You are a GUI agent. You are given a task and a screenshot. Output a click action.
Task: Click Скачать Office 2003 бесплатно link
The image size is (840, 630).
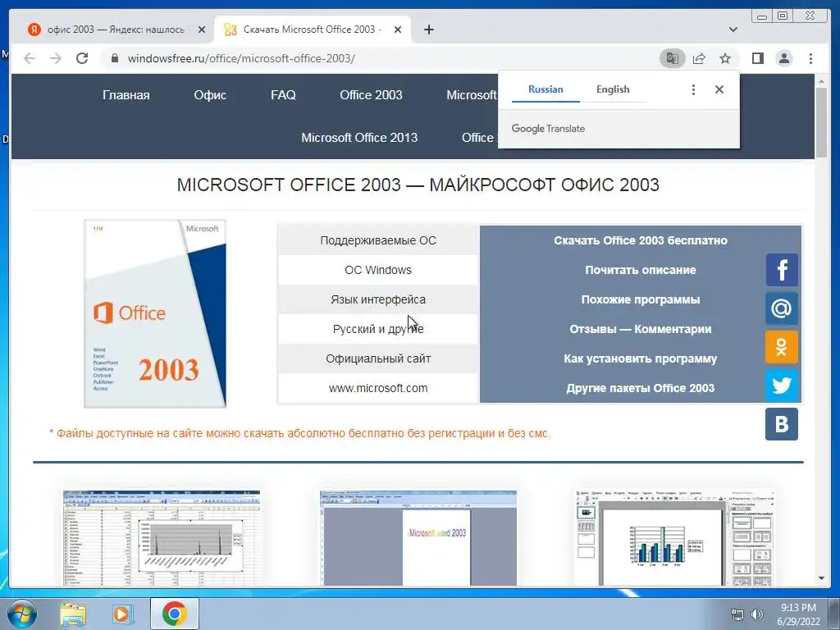640,240
